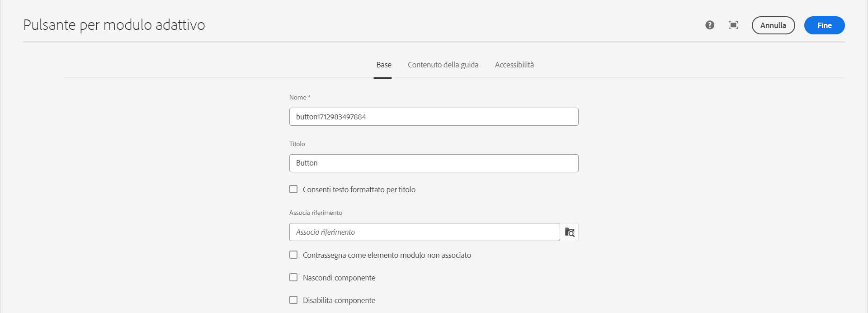Select the 'Accessibilità' tab
868x313 pixels.
click(514, 65)
